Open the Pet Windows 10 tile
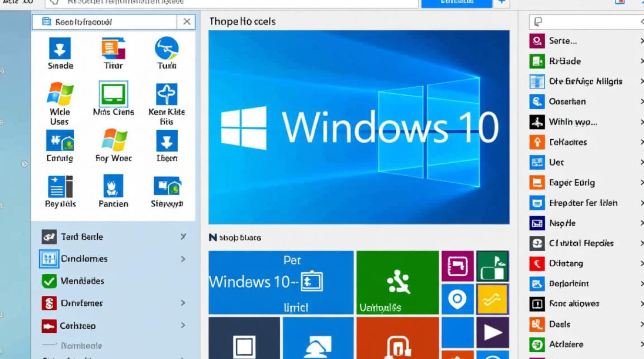Image resolution: width=644 pixels, height=359 pixels. pyautogui.click(x=281, y=282)
